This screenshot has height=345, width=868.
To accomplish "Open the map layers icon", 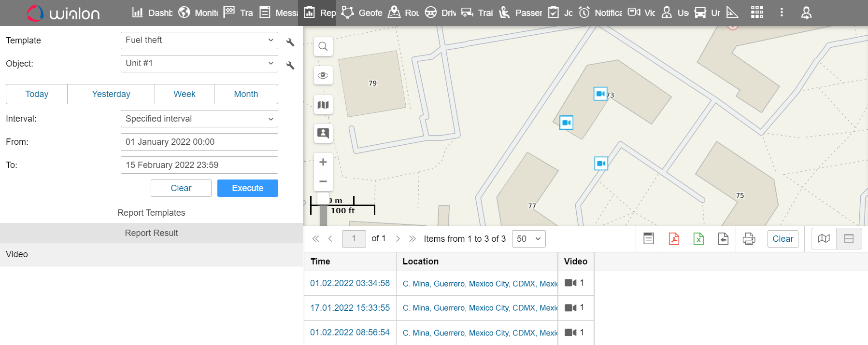I will point(323,105).
